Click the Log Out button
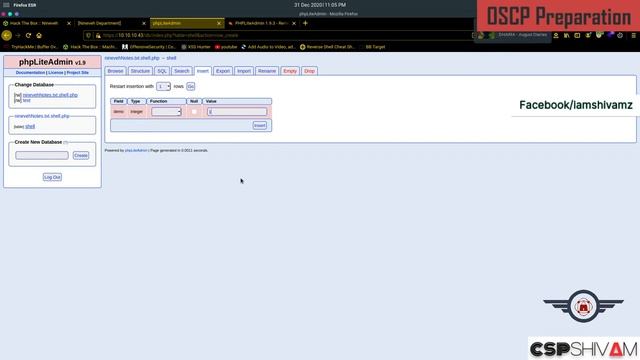The height and width of the screenshot is (360, 640). click(52, 177)
